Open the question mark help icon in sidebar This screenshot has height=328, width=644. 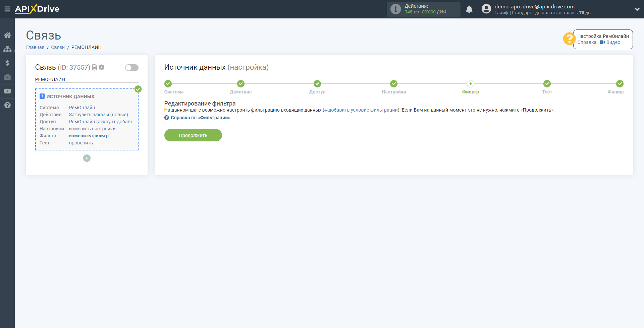(7, 105)
